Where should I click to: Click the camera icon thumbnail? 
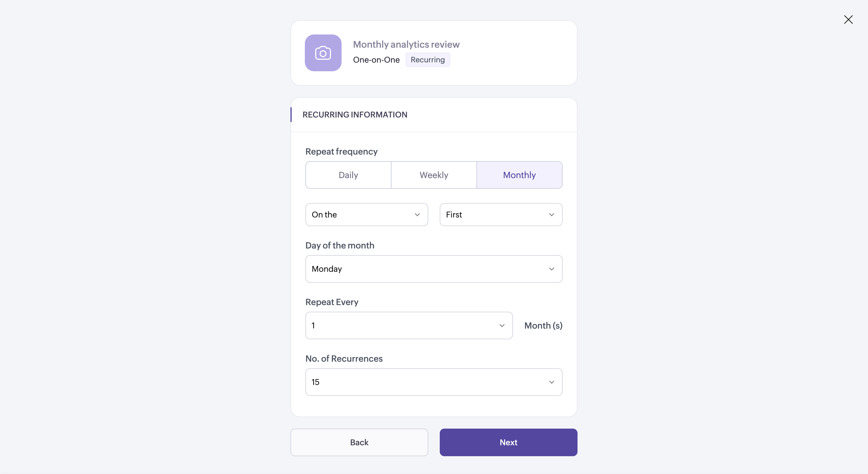click(323, 53)
